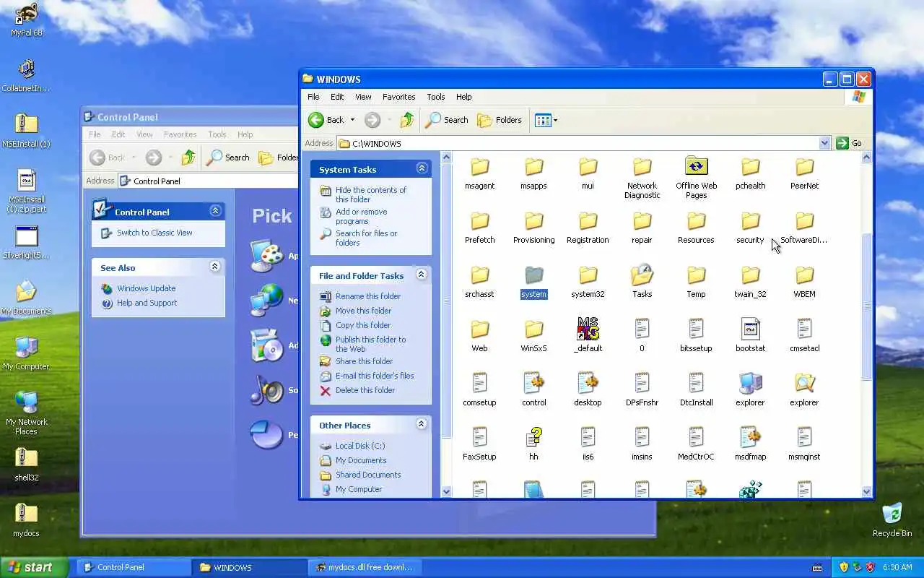This screenshot has width=924, height=578.
Task: Click Rename this folder link
Action: [x=368, y=296]
